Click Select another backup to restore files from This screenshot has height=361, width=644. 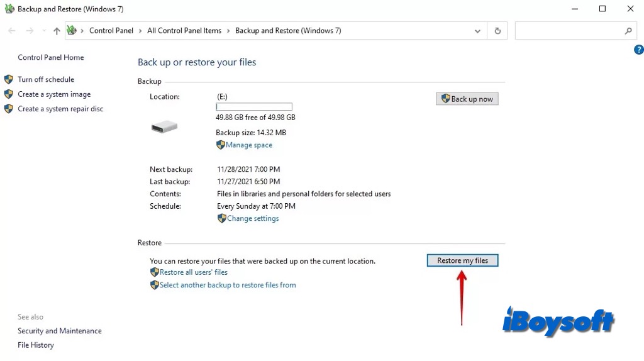tap(228, 285)
